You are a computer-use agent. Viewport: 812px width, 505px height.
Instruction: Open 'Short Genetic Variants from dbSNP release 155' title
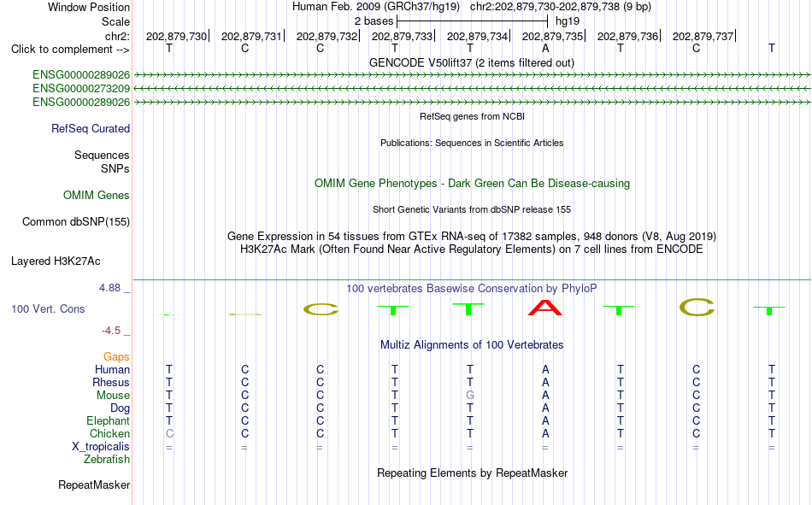472,209
